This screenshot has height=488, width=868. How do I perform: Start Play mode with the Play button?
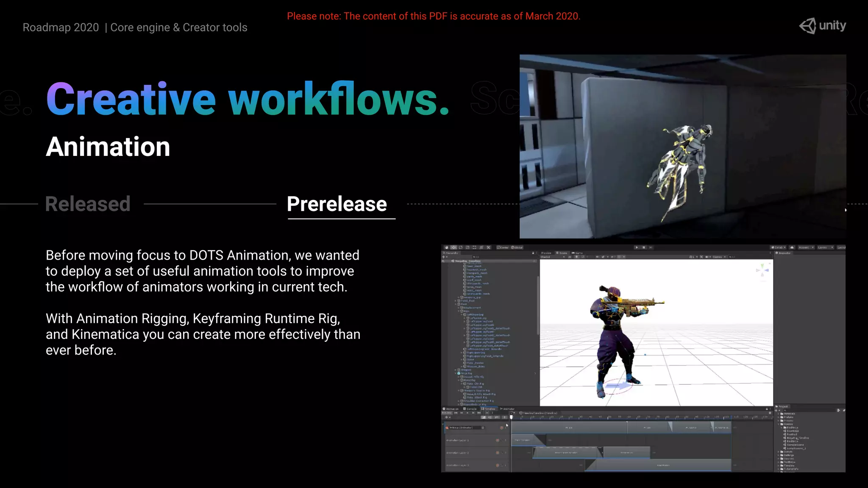coord(637,247)
